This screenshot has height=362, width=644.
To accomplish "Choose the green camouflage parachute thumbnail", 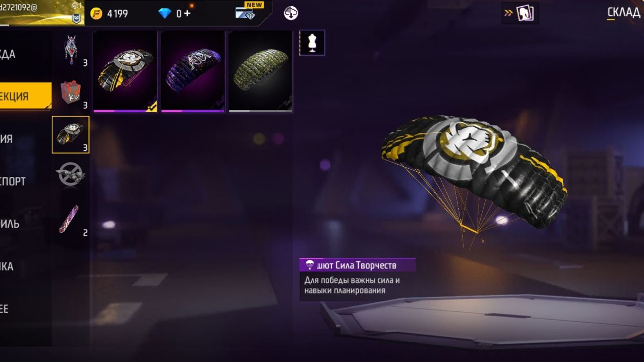I will [x=261, y=71].
